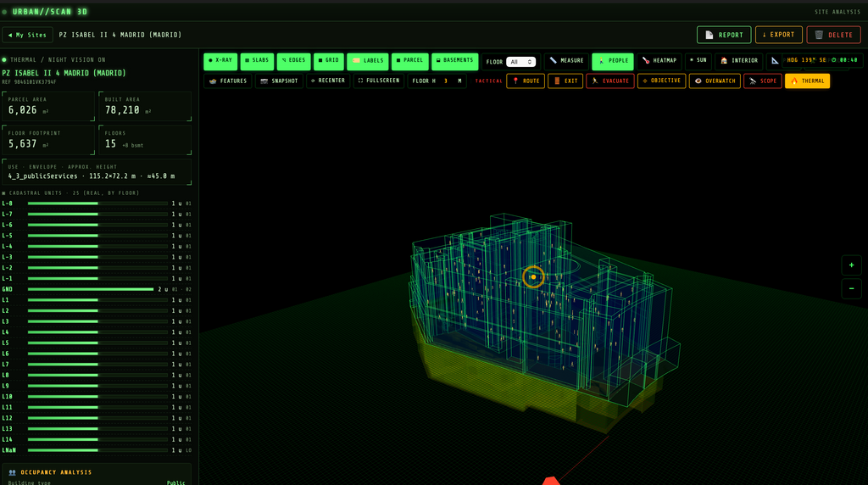Image resolution: width=868 pixels, height=485 pixels.
Task: Toggle GRID display
Action: pos(328,61)
